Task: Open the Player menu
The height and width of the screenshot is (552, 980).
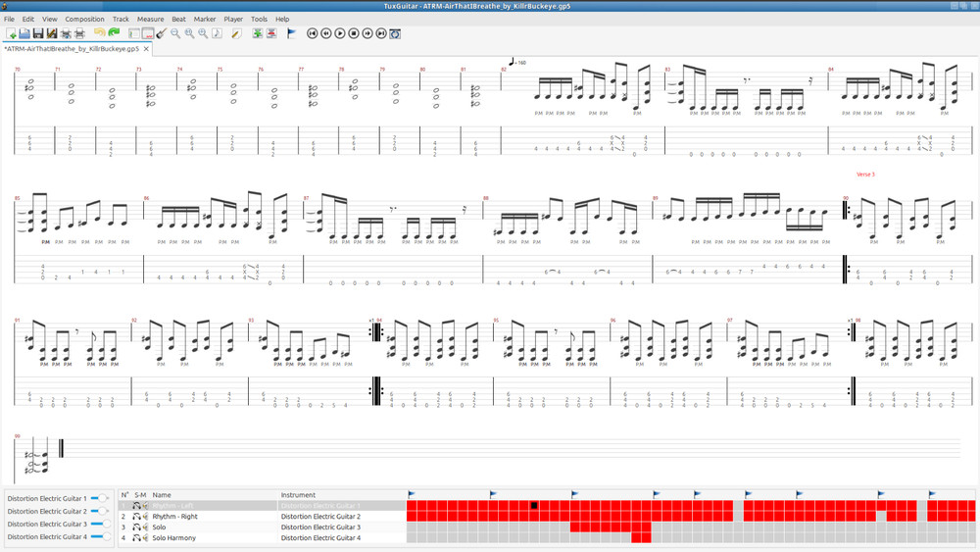Action: point(233,19)
